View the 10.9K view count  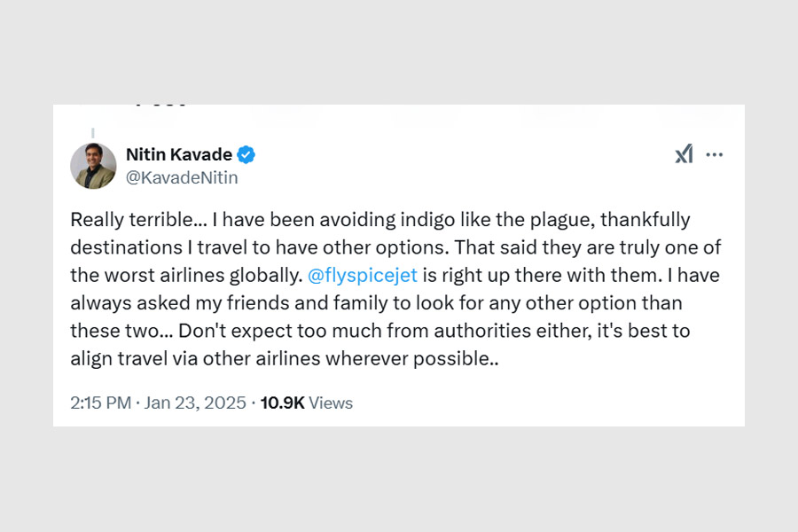click(x=282, y=403)
